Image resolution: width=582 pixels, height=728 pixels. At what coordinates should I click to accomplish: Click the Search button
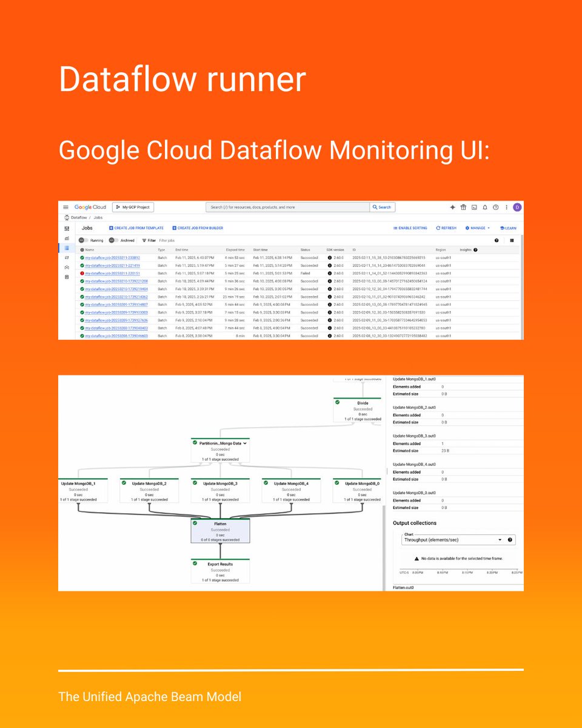[383, 207]
